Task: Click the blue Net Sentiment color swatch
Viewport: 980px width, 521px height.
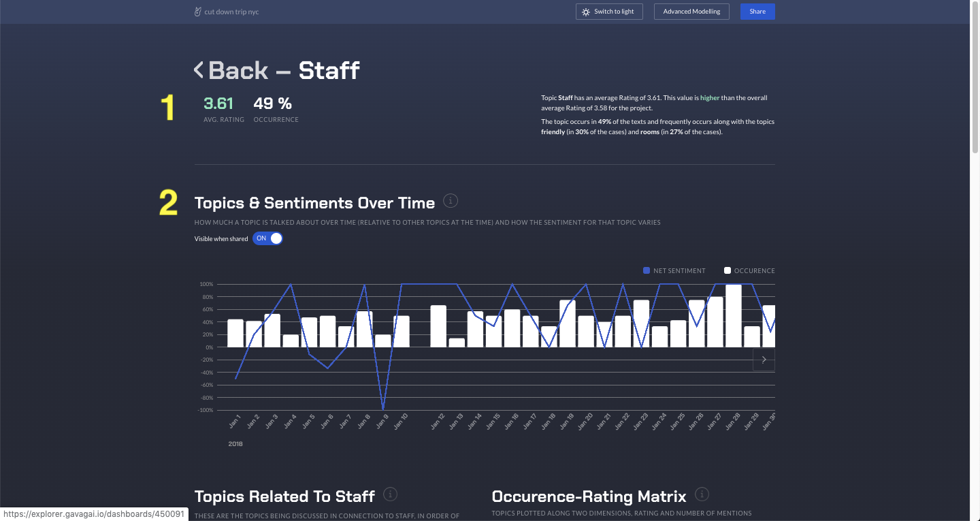Action: (x=646, y=270)
